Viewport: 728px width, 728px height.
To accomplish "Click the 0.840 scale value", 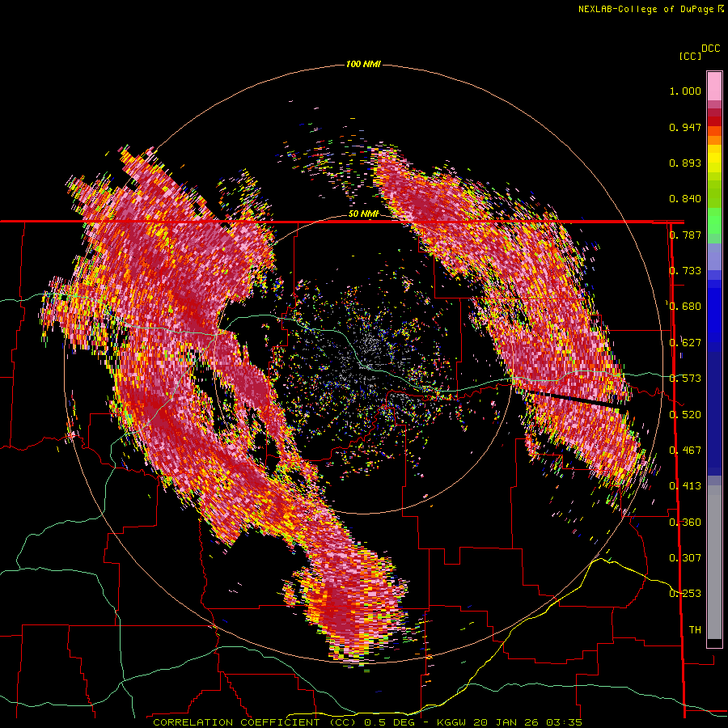I will (685, 199).
